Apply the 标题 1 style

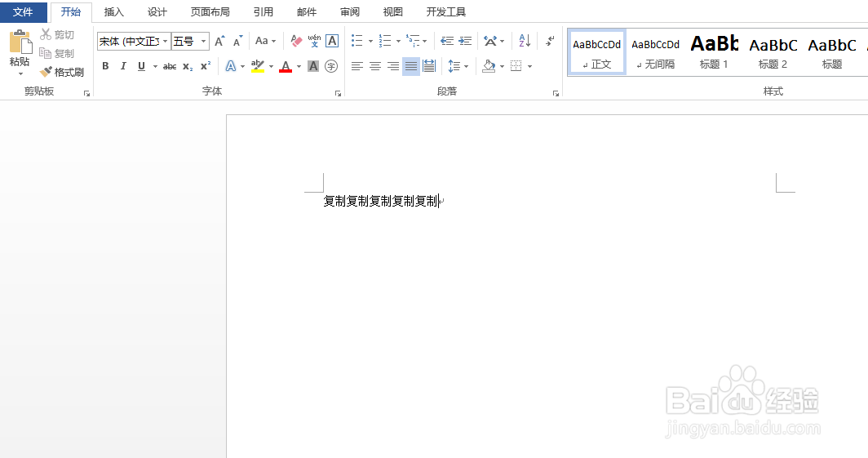click(714, 51)
